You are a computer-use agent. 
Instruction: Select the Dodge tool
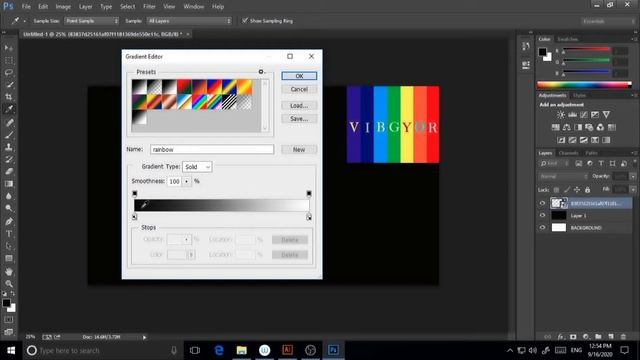tap(9, 208)
